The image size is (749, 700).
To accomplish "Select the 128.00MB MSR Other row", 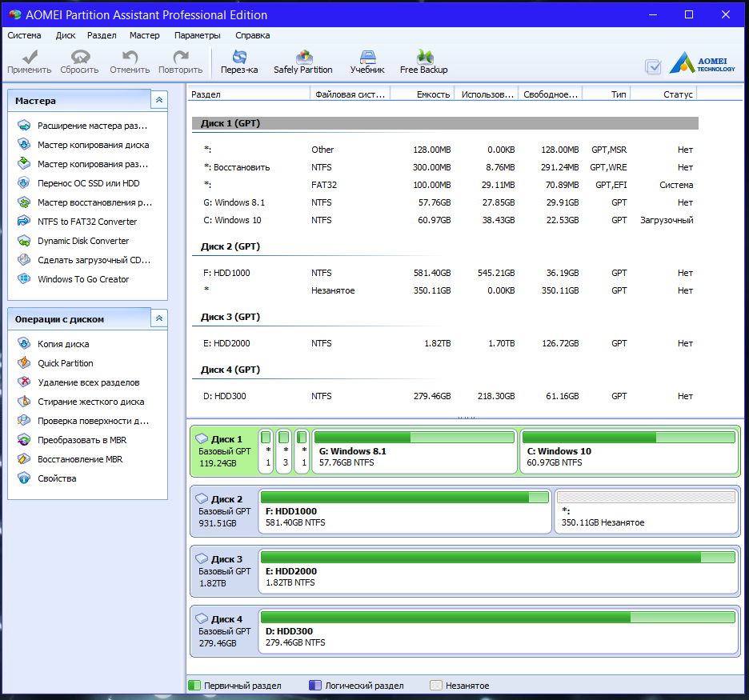I will (445, 150).
